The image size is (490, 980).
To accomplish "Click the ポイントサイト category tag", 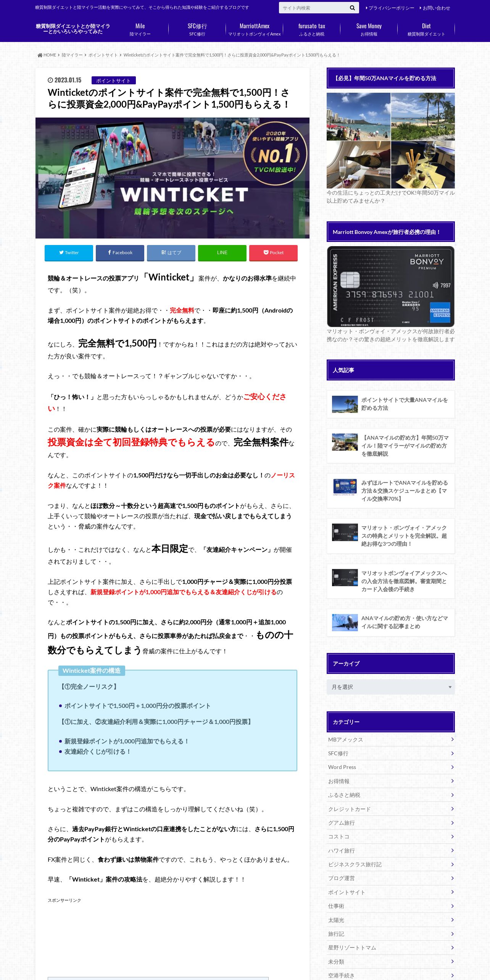I will tap(114, 81).
